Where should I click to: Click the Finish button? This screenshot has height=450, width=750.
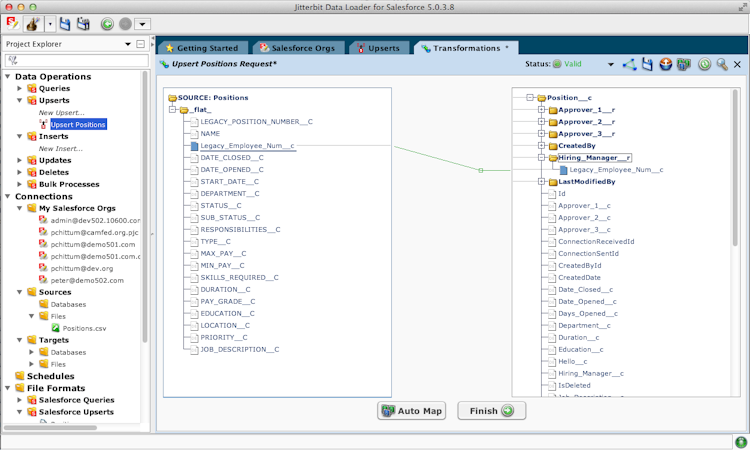pyautogui.click(x=492, y=411)
